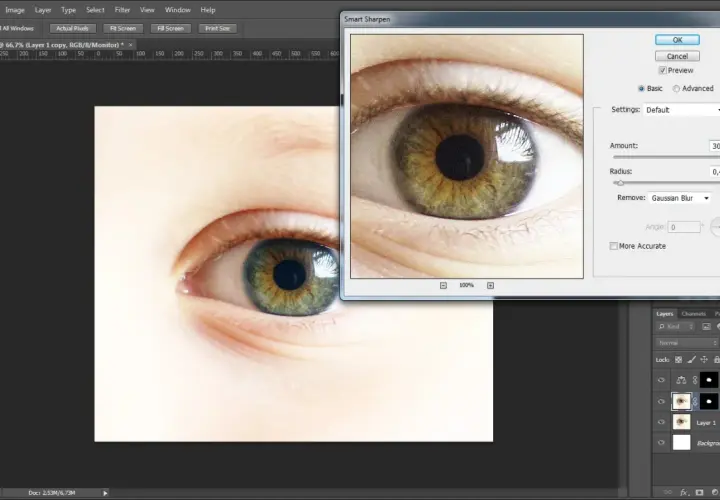The image size is (720, 500).
Task: Open the Select menu
Action: pyautogui.click(x=95, y=10)
